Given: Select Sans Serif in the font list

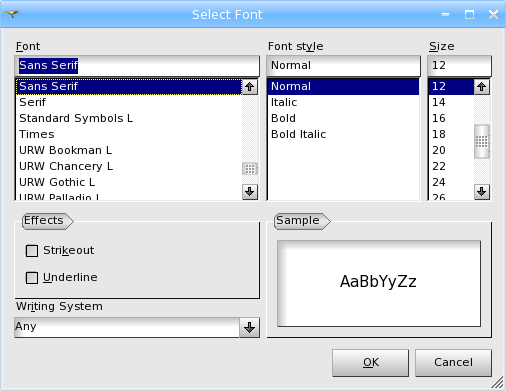Looking at the screenshot, I should 129,87.
